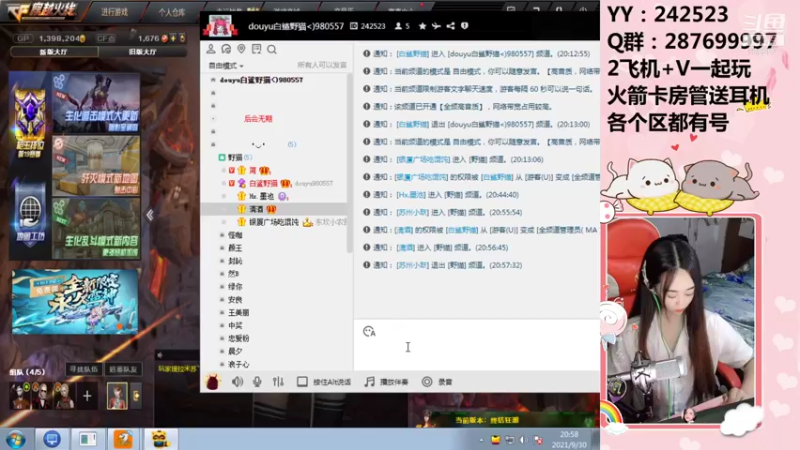Screen dimensions: 800x450
Task: Open the audio mixer sliders icon
Action: (x=278, y=382)
